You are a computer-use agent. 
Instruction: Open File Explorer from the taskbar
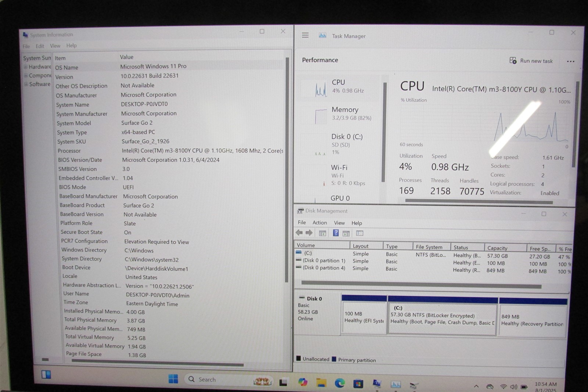coord(321,383)
